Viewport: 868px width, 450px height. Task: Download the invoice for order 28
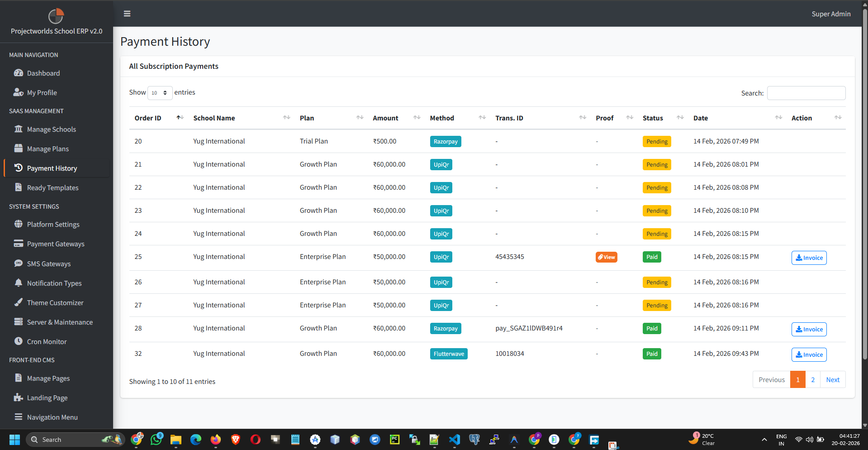point(808,329)
